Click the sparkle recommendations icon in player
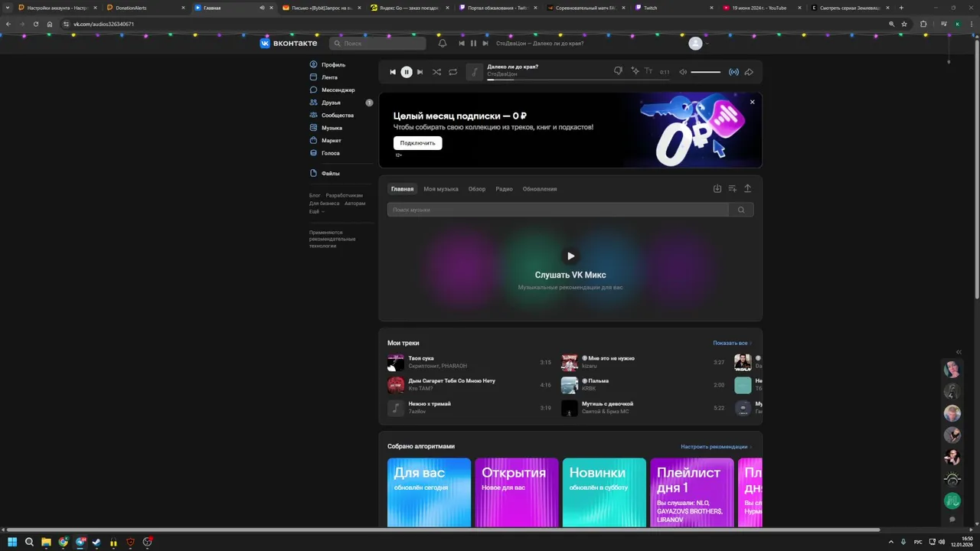The width and height of the screenshot is (980, 551). 635,71
